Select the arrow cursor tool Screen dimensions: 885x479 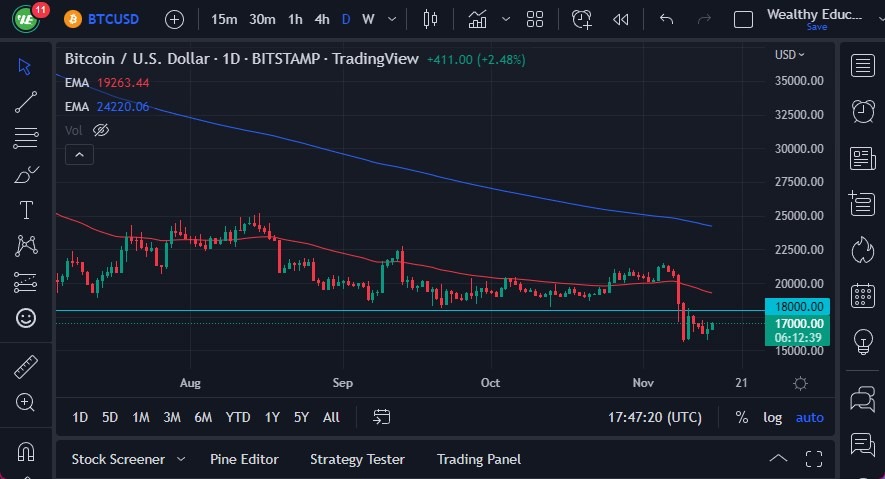[x=24, y=67]
